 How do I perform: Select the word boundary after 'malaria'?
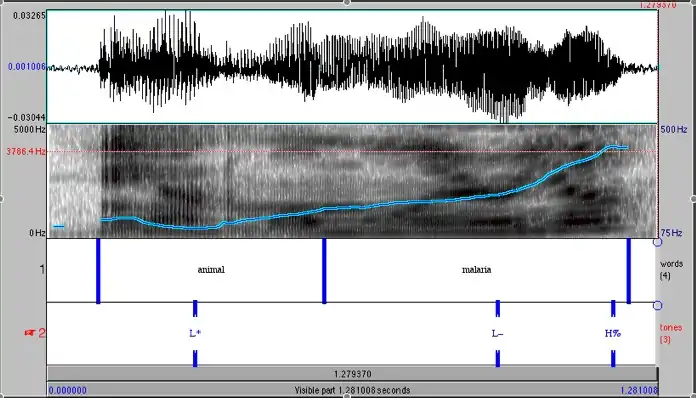tap(629, 271)
